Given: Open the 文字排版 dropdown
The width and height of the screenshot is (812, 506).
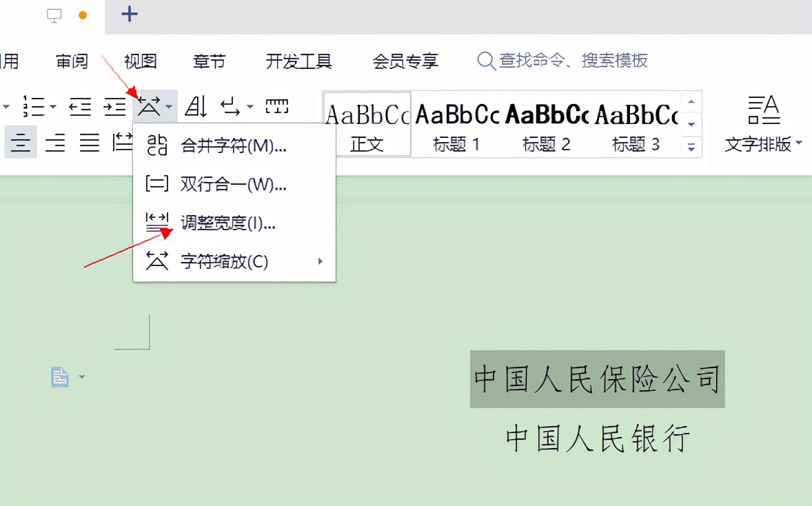Looking at the screenshot, I should click(798, 143).
